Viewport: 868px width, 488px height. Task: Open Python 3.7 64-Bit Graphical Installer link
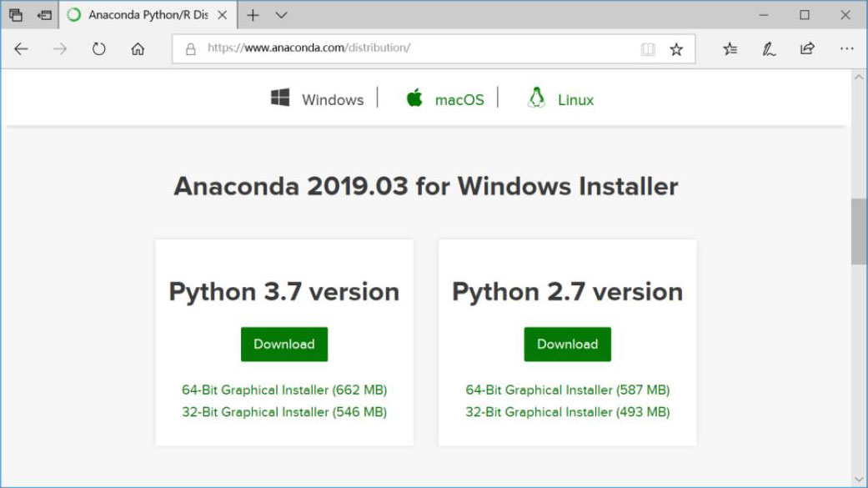284,390
